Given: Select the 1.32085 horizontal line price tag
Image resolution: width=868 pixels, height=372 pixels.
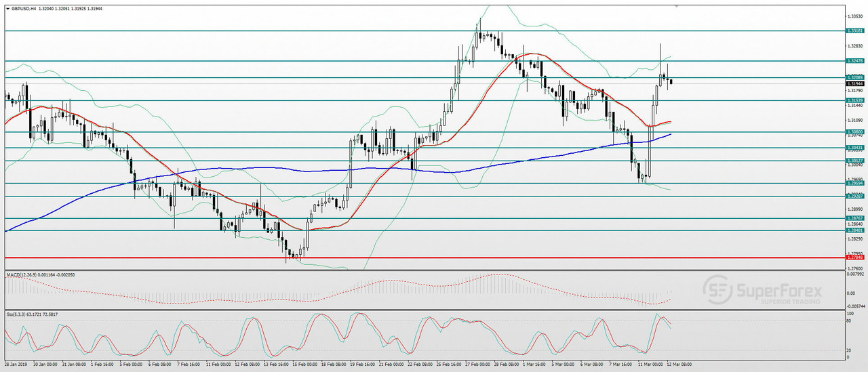Looking at the screenshot, I should 854,77.
